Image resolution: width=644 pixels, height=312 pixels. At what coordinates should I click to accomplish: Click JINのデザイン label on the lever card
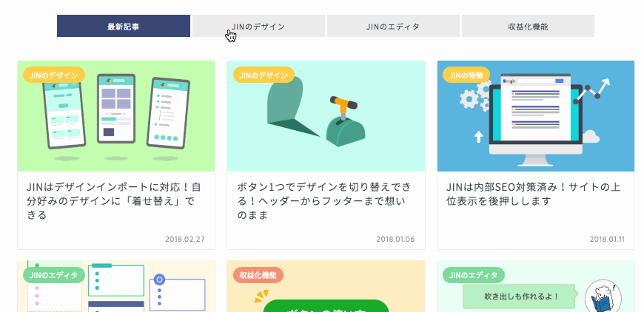pyautogui.click(x=264, y=75)
